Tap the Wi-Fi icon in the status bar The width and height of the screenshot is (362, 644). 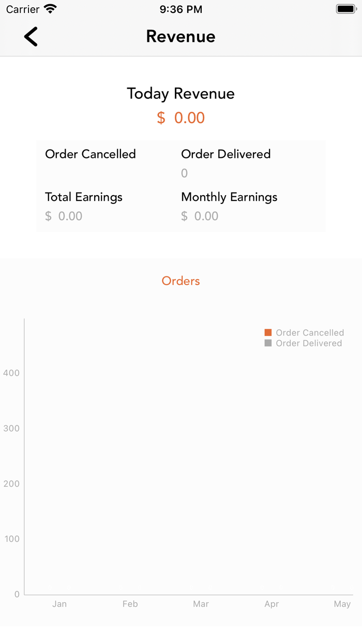point(50,8)
